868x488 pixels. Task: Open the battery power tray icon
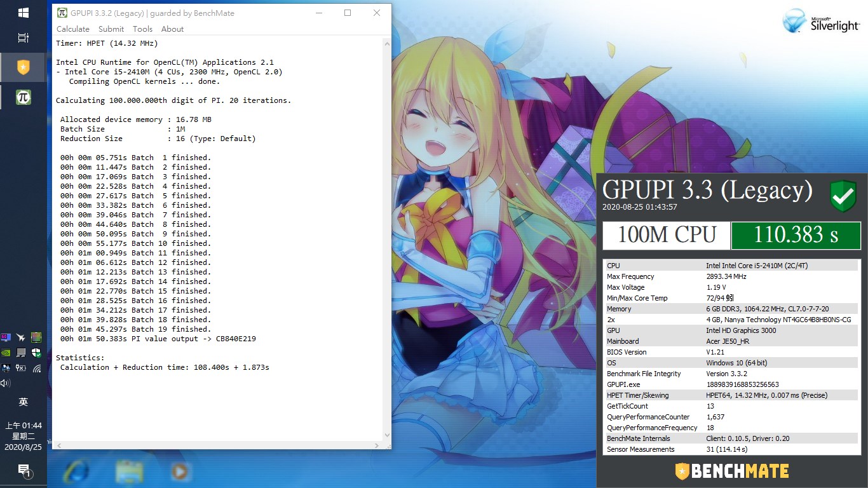point(21,368)
